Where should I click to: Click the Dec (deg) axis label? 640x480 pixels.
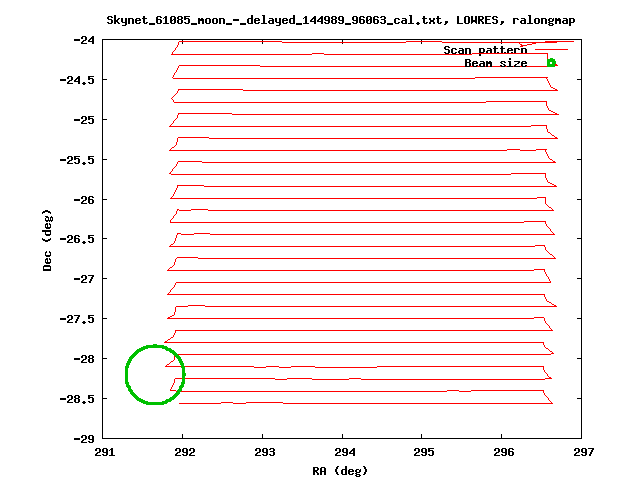[x=47, y=240]
